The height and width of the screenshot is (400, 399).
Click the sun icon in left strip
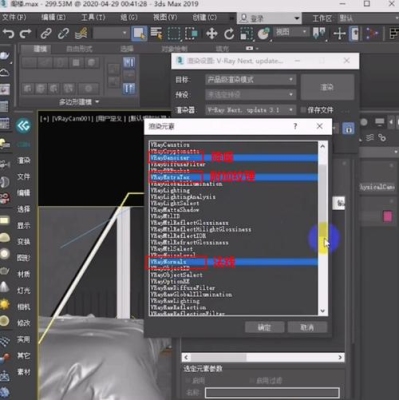(5, 304)
